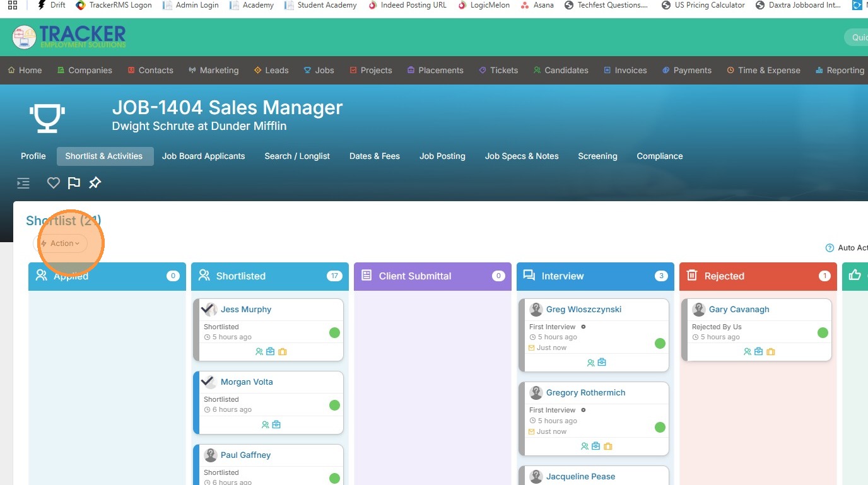This screenshot has width=868, height=485.
Task: Click the yellow suitcase icon on Gregory Rothermich's card
Action: point(608,447)
